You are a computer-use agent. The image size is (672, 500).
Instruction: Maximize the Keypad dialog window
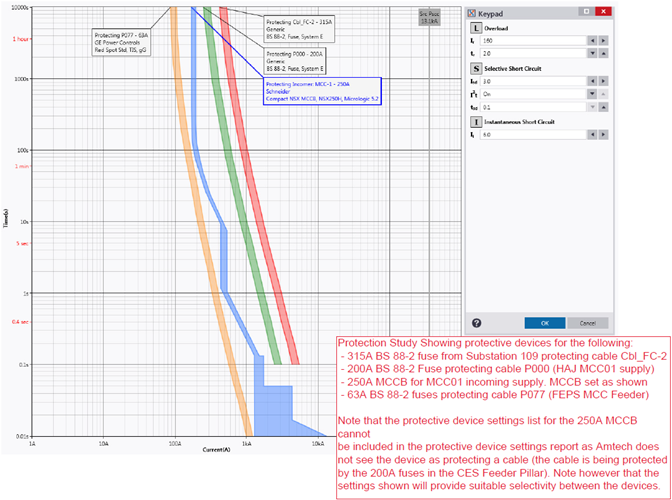(x=585, y=11)
